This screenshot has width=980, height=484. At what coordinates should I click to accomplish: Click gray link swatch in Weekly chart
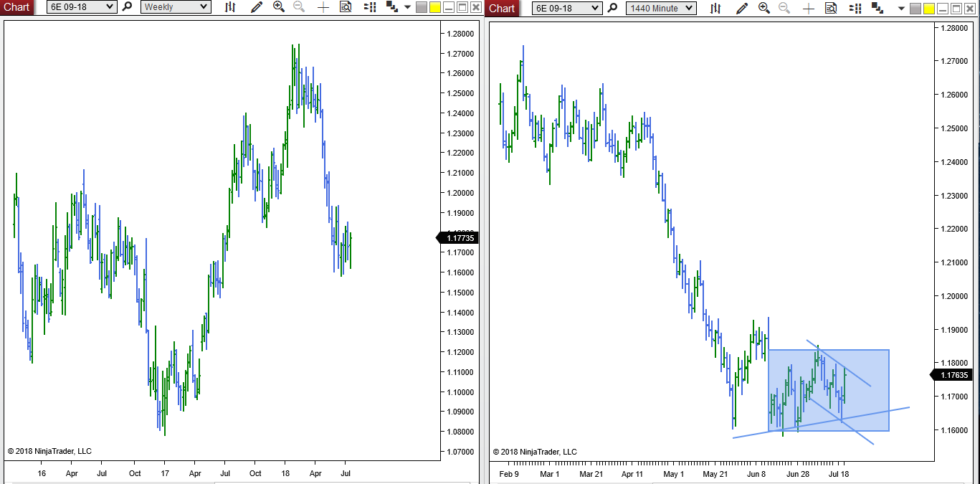pos(422,8)
